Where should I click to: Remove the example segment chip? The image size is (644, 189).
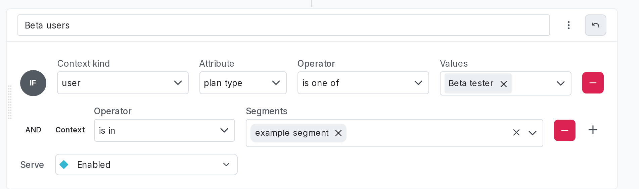338,133
